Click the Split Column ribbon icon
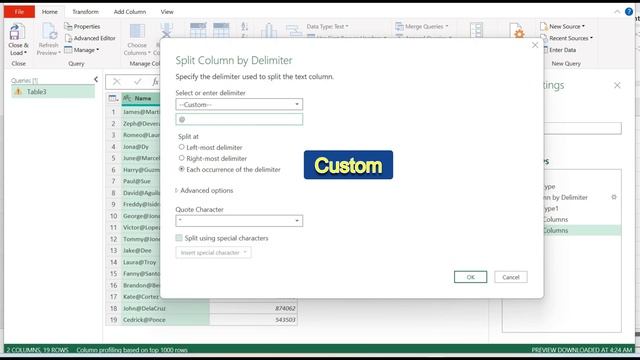 click(x=269, y=31)
